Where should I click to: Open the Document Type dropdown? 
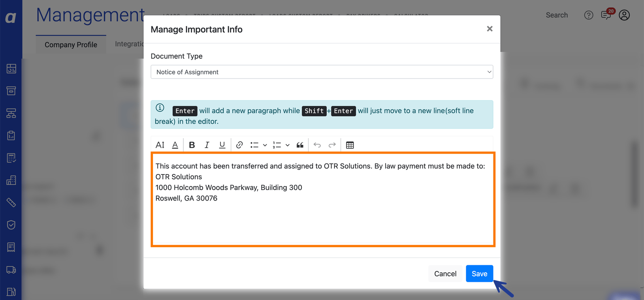coord(322,72)
